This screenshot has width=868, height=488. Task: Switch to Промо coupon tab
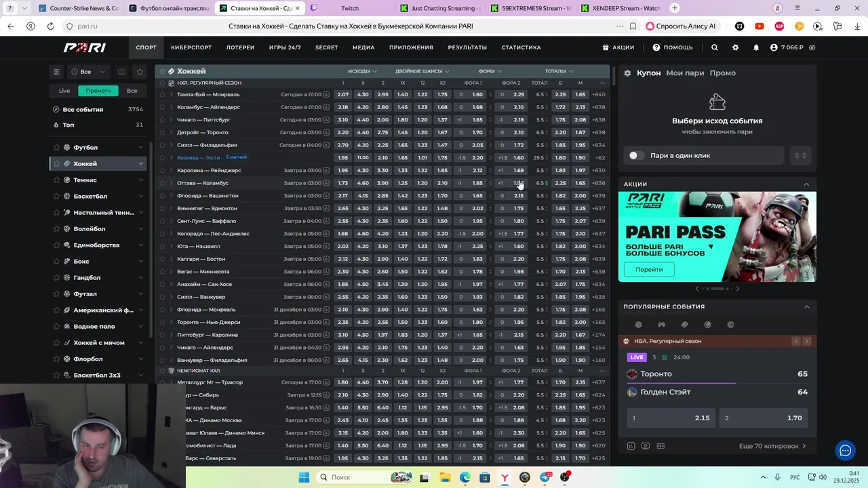[x=723, y=73]
